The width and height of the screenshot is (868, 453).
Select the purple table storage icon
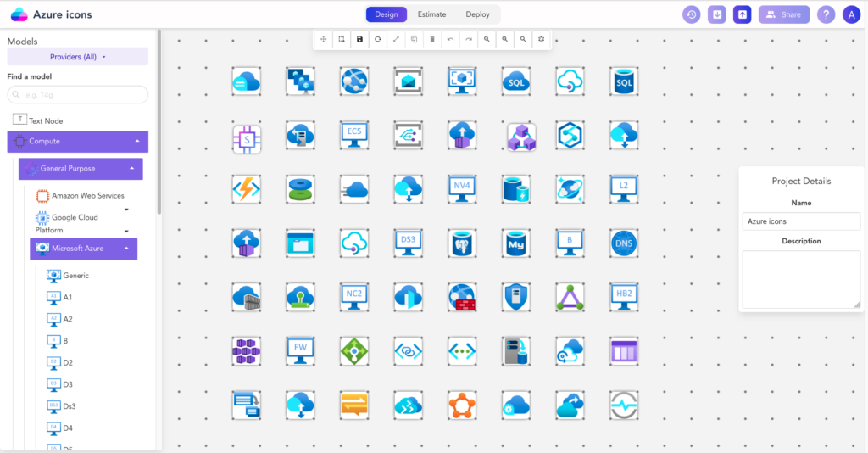[624, 351]
